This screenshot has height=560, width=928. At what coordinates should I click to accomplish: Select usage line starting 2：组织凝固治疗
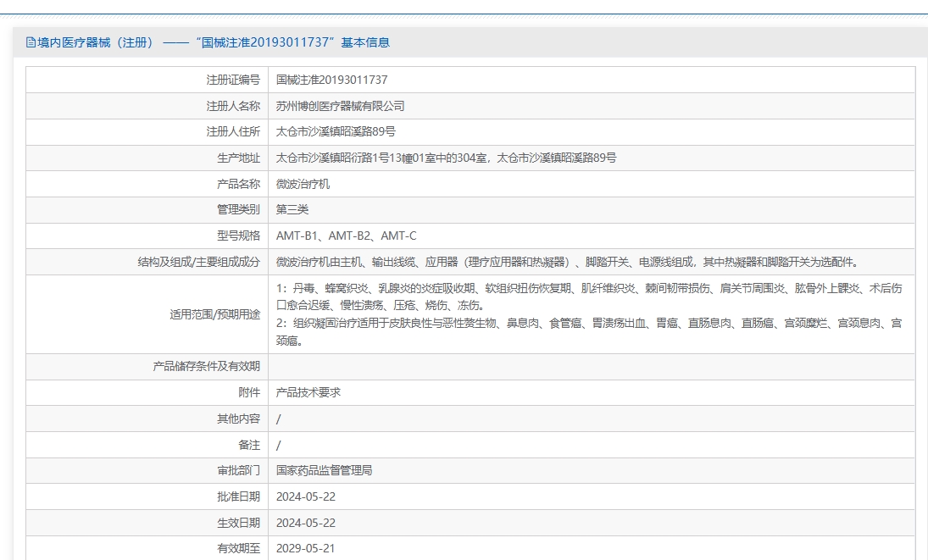[590, 332]
